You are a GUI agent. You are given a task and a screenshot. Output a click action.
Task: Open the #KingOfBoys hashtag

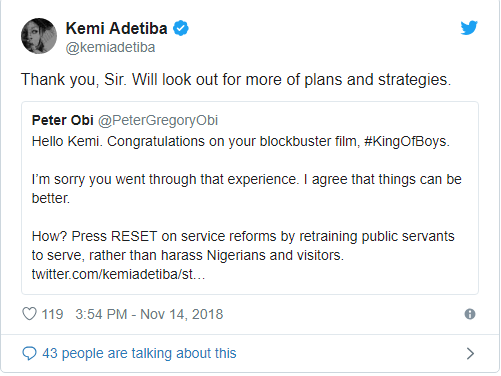(405, 141)
